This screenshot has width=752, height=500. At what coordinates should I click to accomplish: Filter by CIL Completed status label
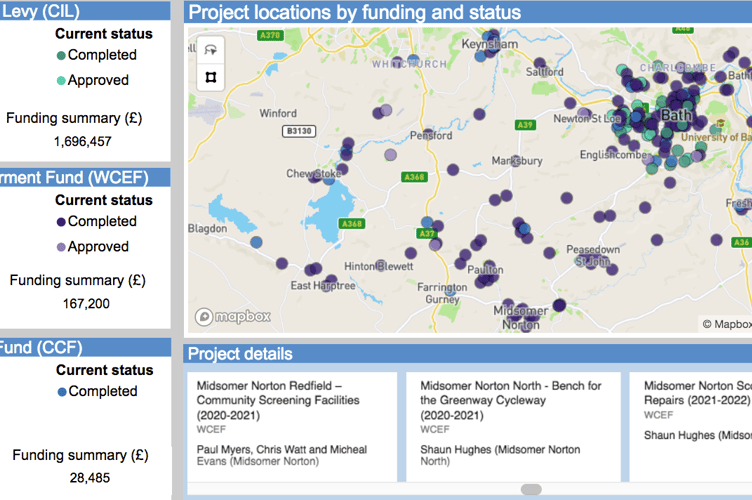102,55
